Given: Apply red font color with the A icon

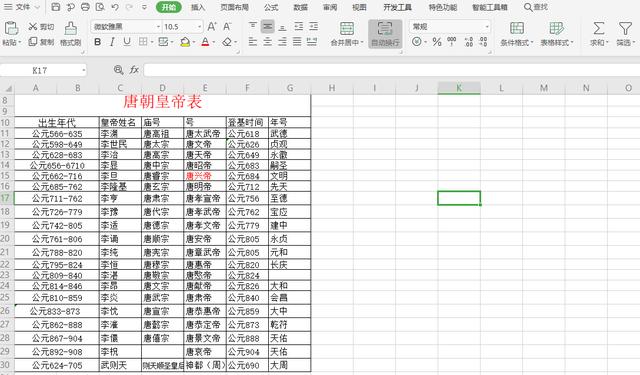Looking at the screenshot, I should pos(205,42).
